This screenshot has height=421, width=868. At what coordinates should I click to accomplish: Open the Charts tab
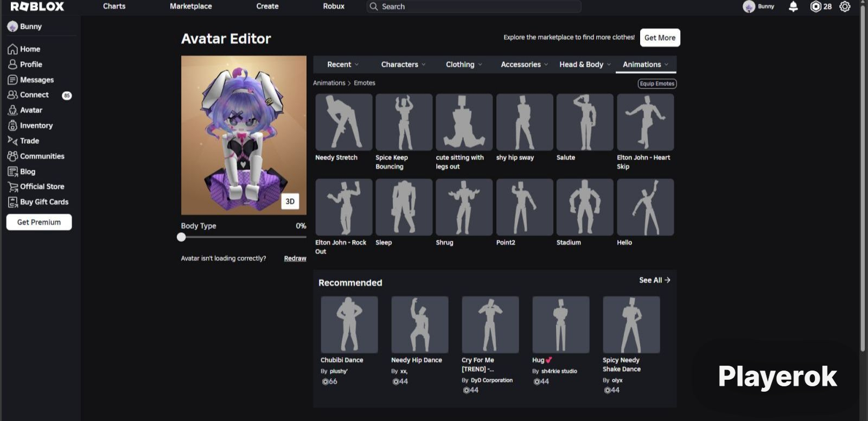[114, 7]
